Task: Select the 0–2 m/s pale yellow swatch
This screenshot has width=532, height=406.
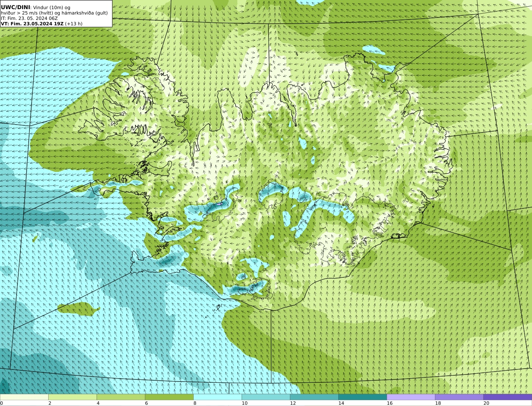Action: pyautogui.click(x=24, y=397)
